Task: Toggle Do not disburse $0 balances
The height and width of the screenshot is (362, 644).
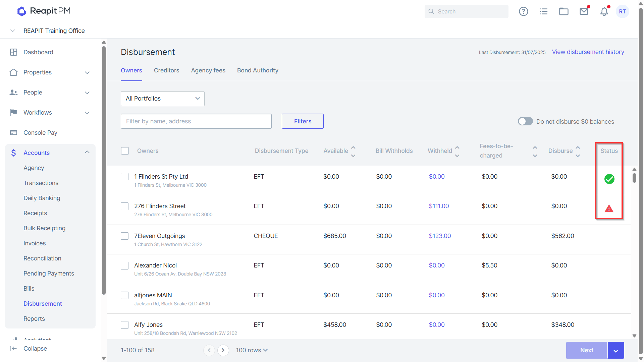Action: 525,121
